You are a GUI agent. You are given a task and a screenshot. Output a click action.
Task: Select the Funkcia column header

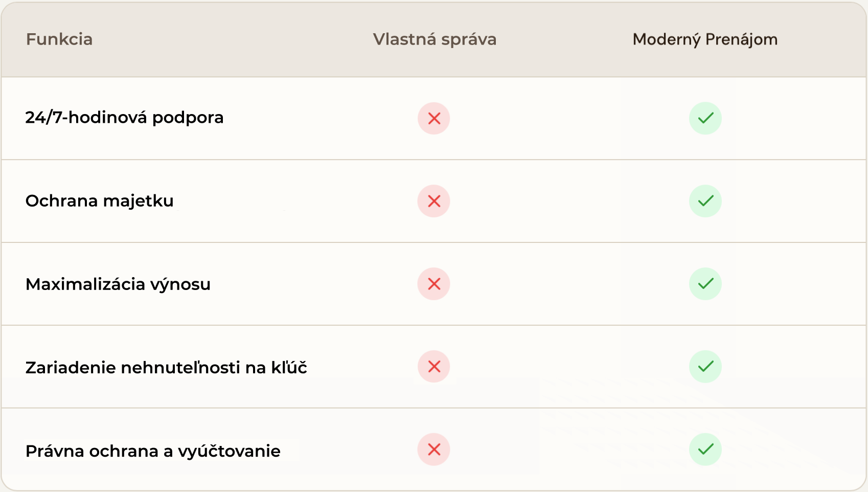[59, 39]
